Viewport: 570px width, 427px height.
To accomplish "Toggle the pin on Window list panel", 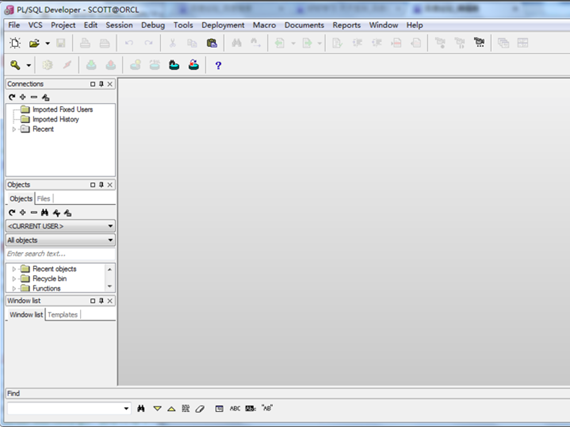I will (x=101, y=301).
